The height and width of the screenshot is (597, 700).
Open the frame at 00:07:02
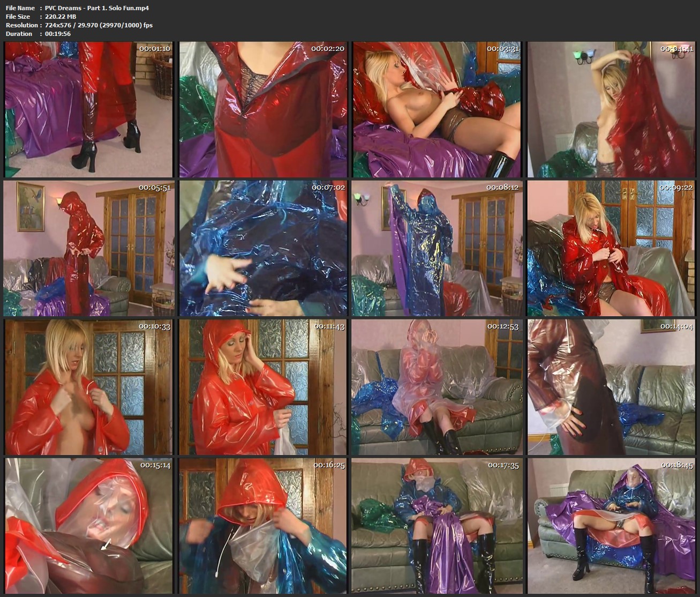263,249
